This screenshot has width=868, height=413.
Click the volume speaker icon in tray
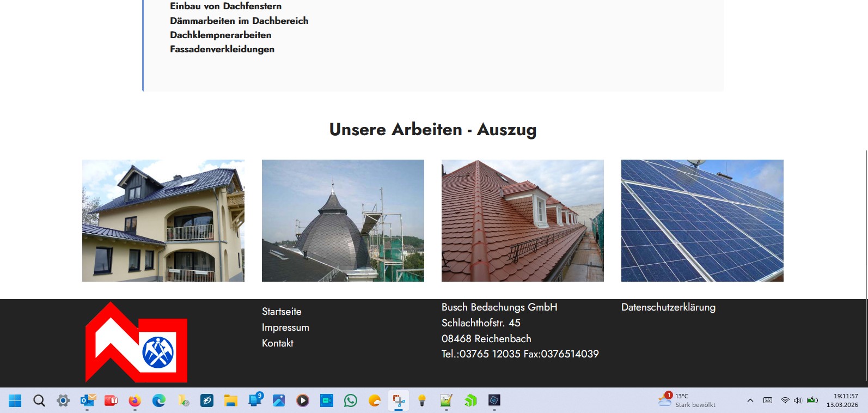point(798,400)
